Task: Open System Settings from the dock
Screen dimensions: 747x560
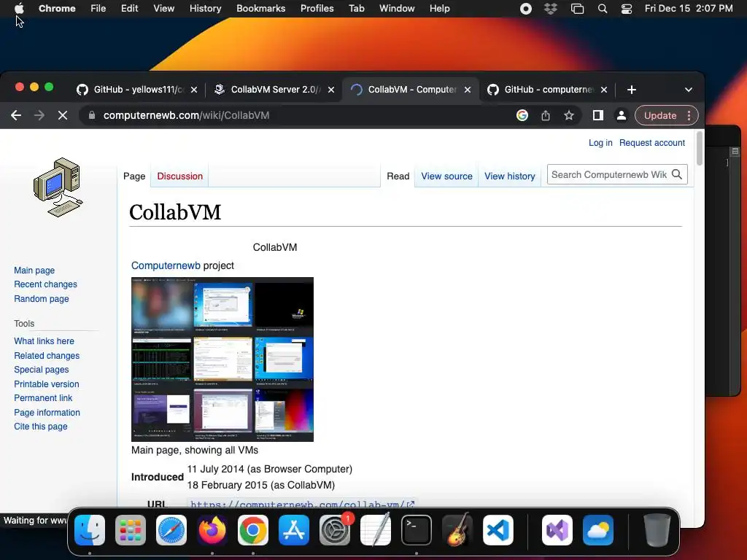Action: click(334, 530)
